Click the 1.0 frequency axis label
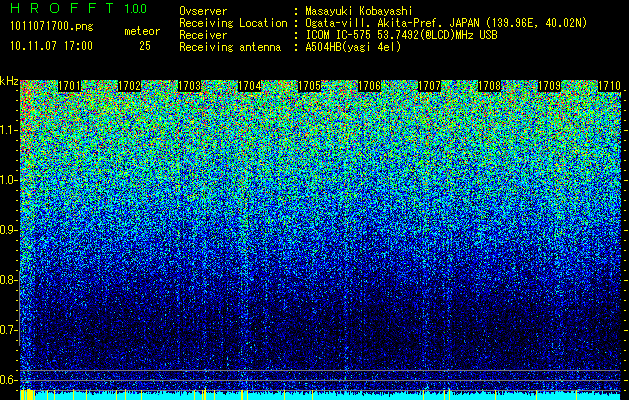 (x=8, y=180)
